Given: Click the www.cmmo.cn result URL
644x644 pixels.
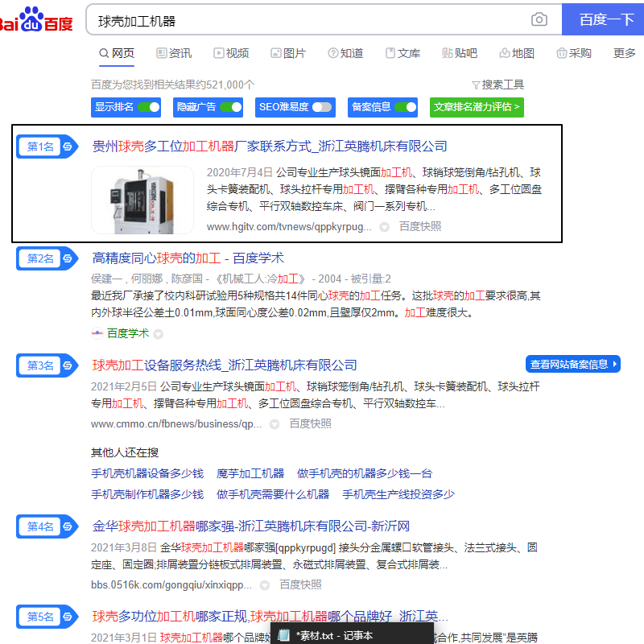Looking at the screenshot, I should (176, 424).
